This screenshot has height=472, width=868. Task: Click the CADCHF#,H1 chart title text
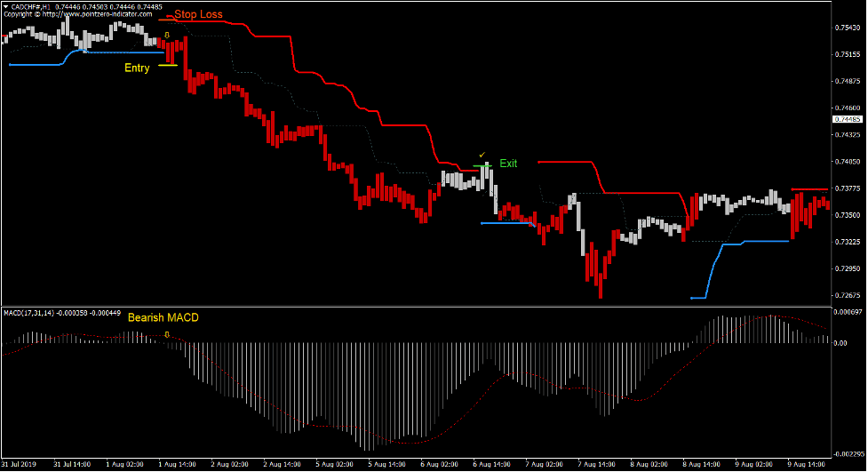tap(30, 6)
